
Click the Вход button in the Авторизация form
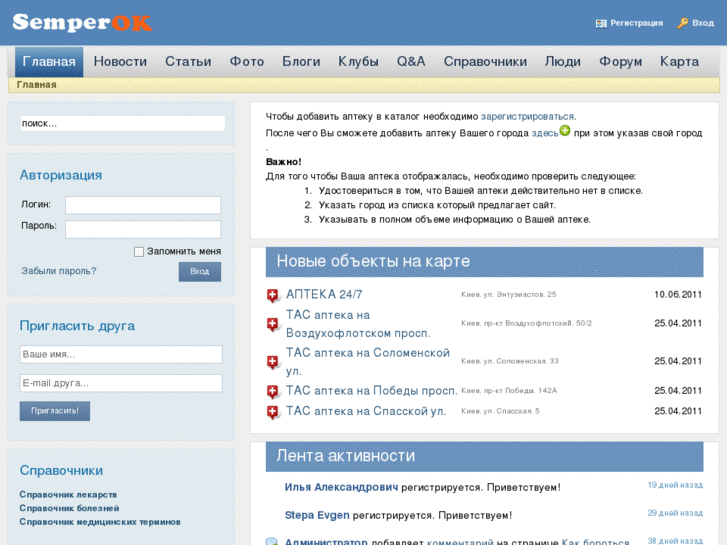[x=200, y=272]
